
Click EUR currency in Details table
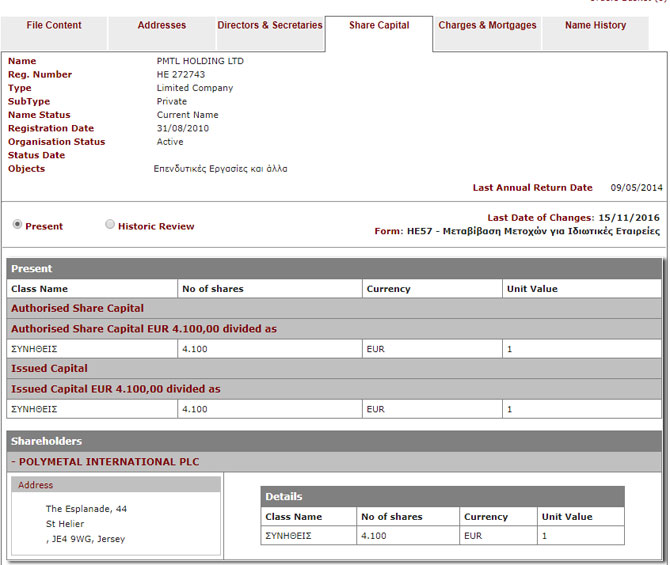473,536
